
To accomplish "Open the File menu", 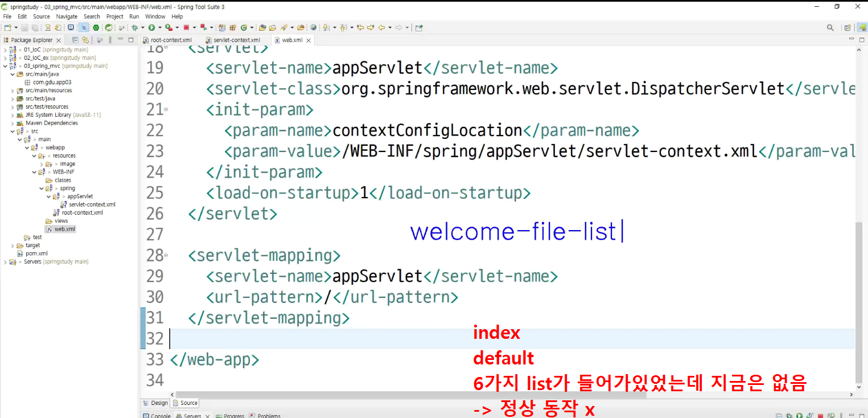I will tap(7, 17).
